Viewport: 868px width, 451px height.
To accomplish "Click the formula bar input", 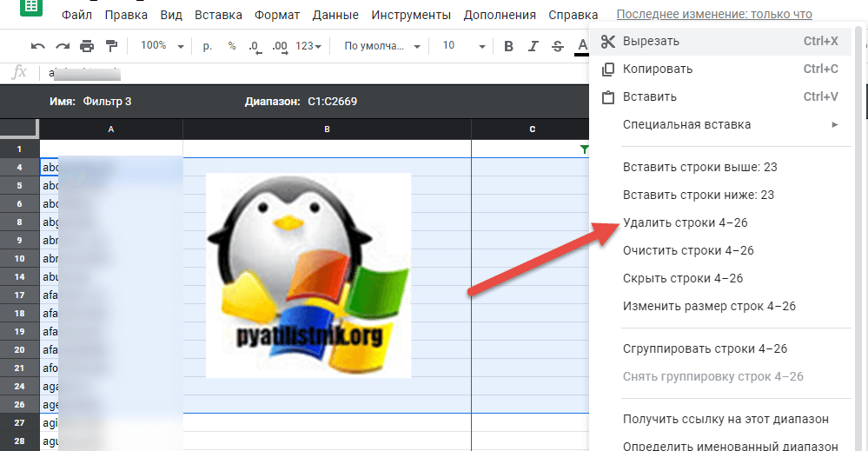I will pos(315,73).
